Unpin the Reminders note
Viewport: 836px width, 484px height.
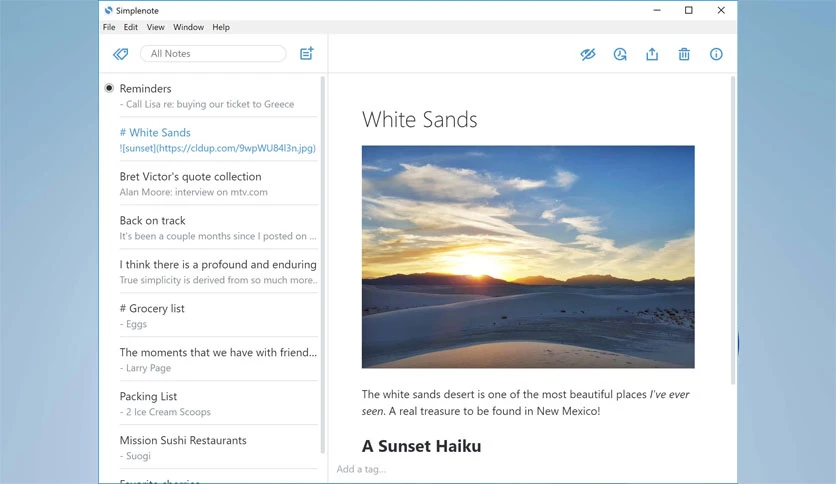click(x=109, y=88)
